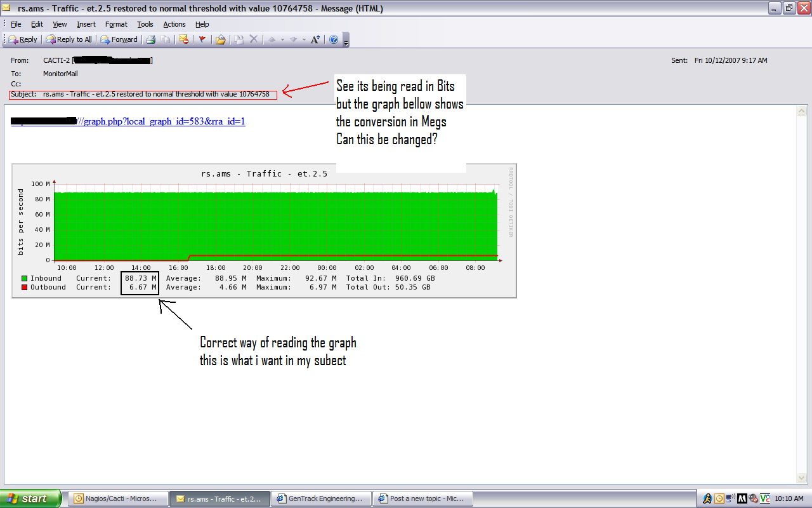Click the clock reminder tray icon

tap(719, 498)
